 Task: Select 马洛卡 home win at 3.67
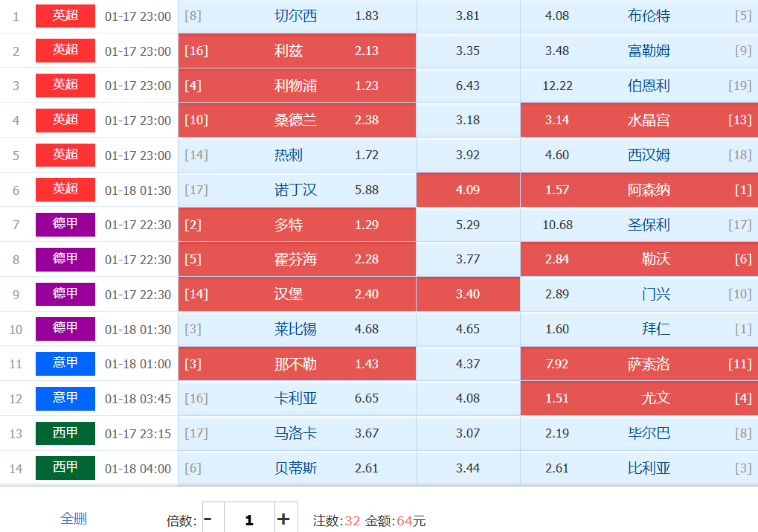coord(297,433)
